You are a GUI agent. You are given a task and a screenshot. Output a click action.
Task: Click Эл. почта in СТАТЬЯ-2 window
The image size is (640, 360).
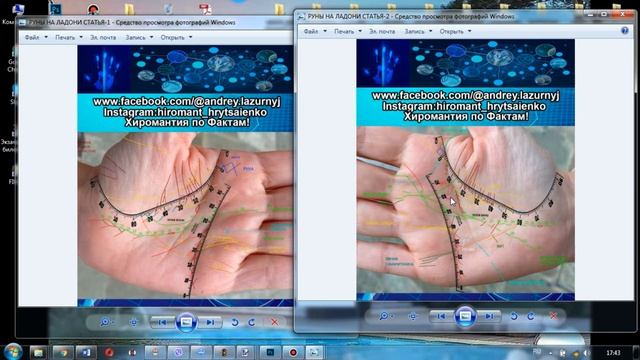tap(382, 31)
